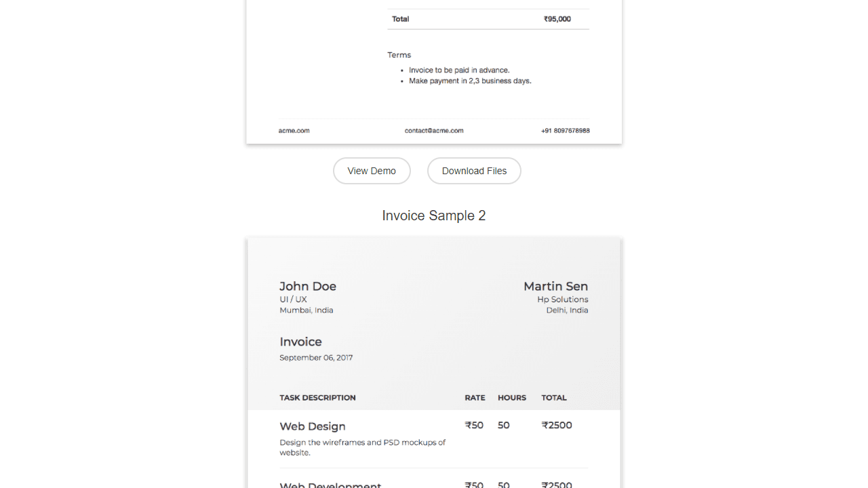Open the Invoice Sample 2 preview image
868x488 pixels.
[434, 363]
